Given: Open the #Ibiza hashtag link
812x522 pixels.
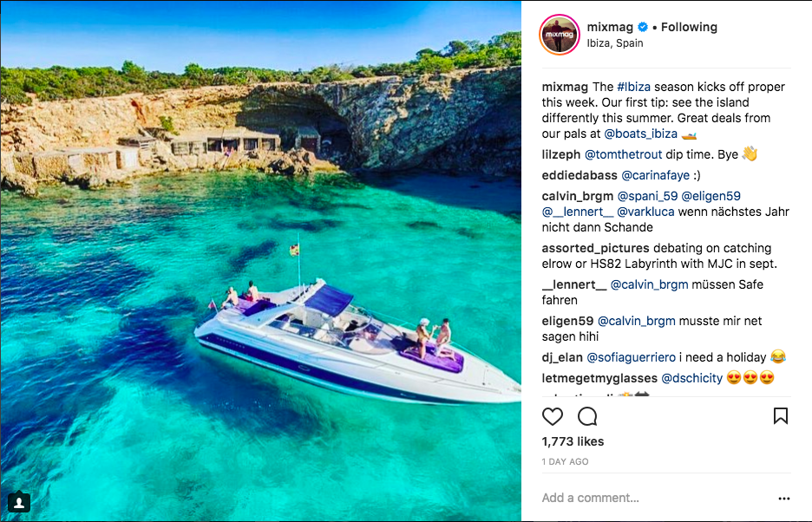Looking at the screenshot, I should coord(633,87).
